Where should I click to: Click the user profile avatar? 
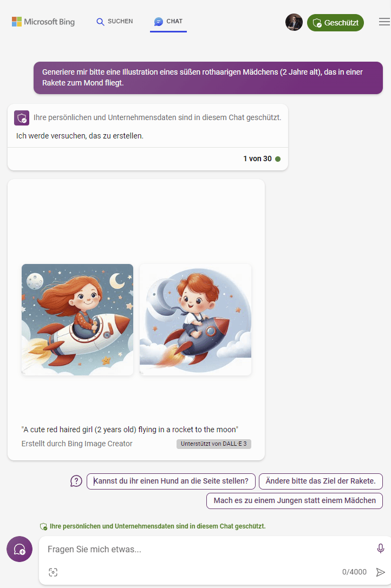pyautogui.click(x=294, y=22)
